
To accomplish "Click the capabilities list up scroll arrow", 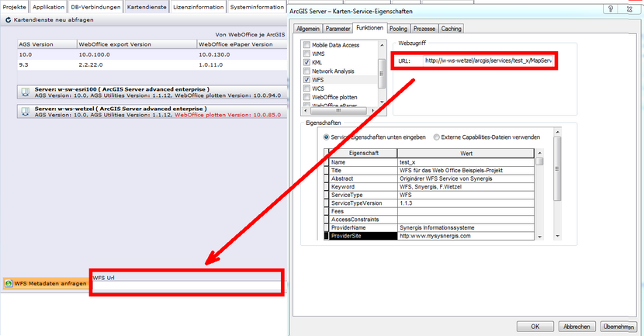I will [382, 45].
